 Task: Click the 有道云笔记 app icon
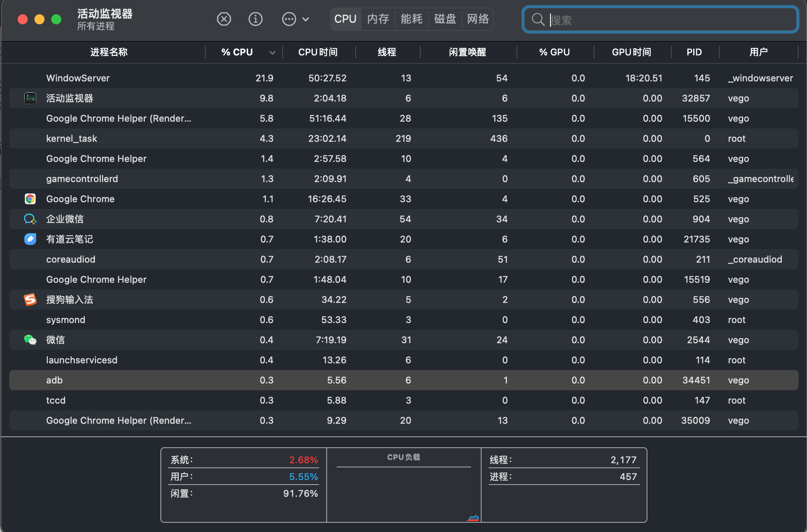pos(30,239)
